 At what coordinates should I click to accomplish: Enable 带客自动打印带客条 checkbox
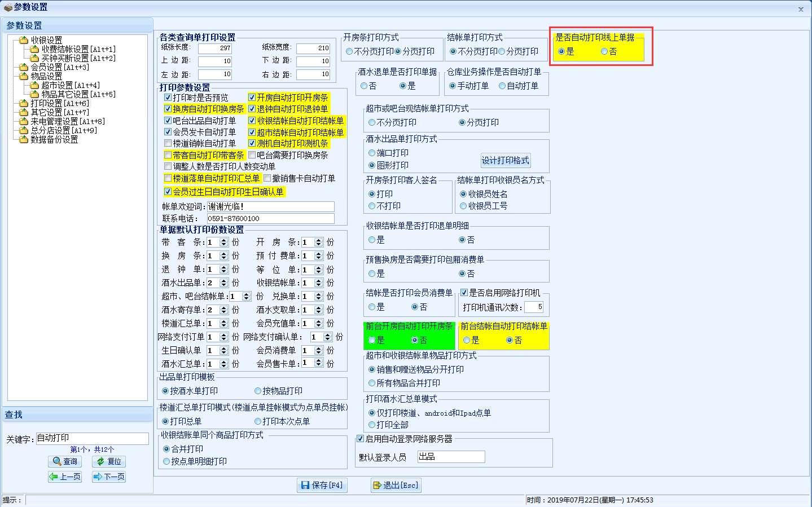coord(168,155)
